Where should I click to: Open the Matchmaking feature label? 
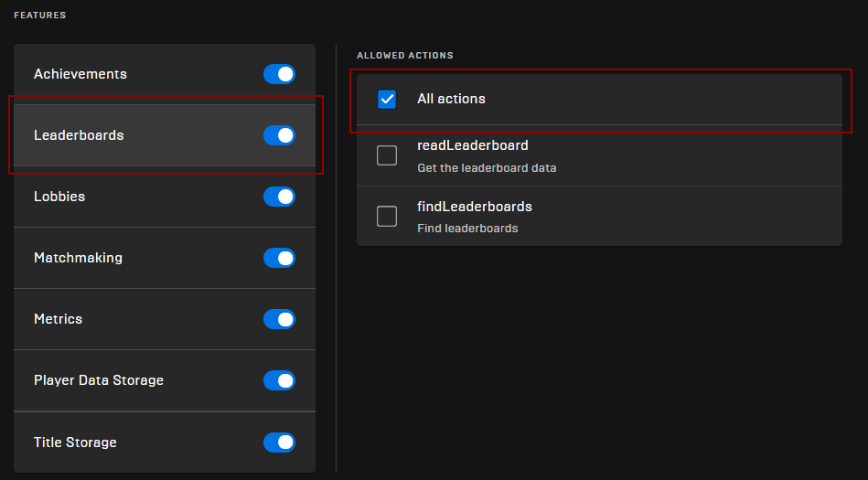pos(78,258)
